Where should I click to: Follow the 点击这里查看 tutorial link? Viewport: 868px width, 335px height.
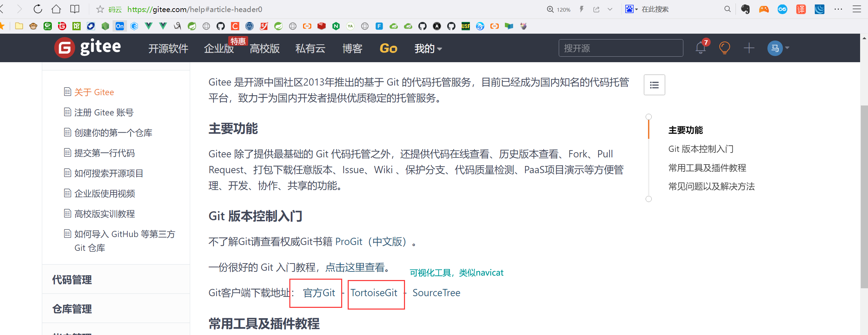coord(355,267)
